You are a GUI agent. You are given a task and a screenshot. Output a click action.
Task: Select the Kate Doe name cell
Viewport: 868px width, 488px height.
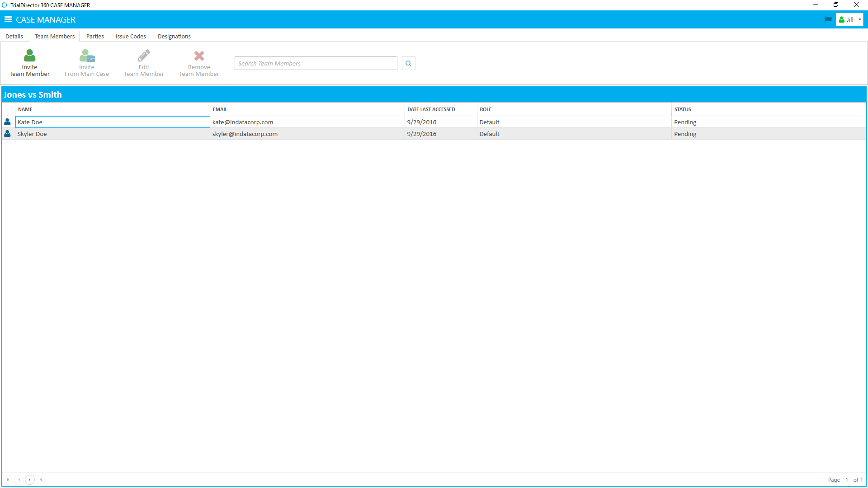113,122
